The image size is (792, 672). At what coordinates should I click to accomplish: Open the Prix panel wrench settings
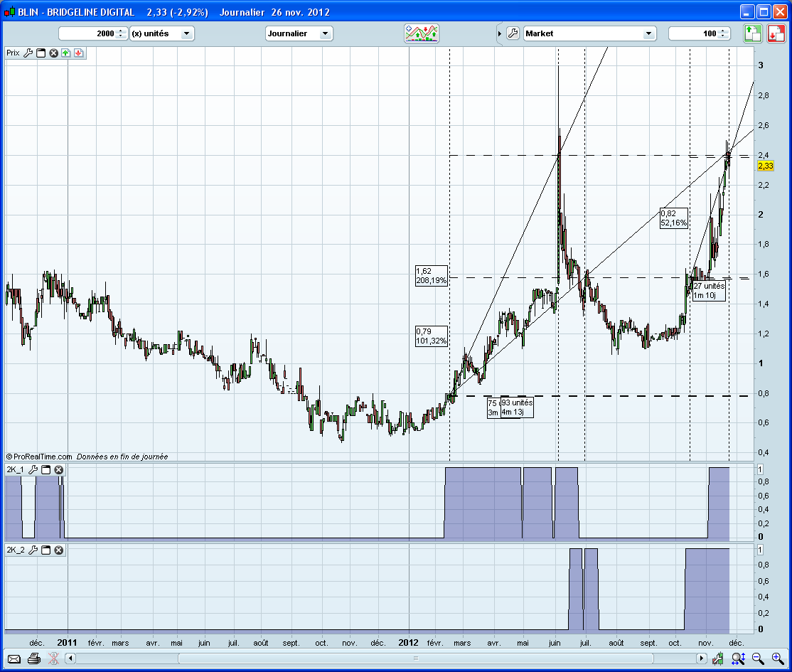click(28, 53)
